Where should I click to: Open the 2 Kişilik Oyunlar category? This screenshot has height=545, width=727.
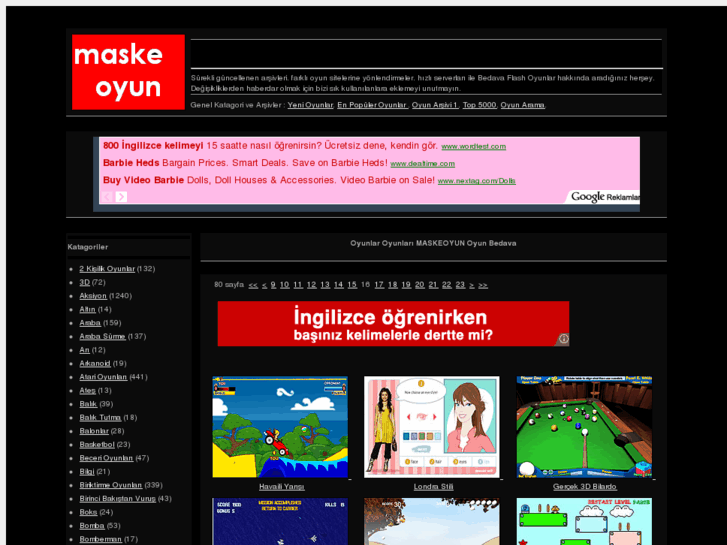coord(107,269)
